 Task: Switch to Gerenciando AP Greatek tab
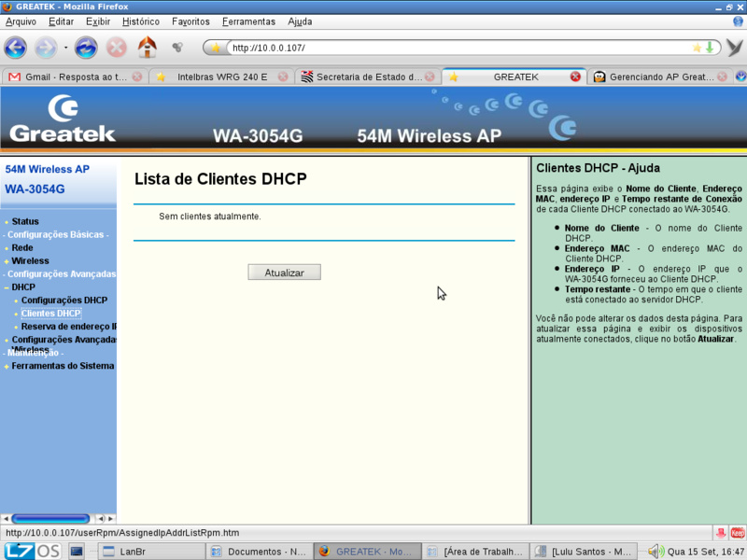tap(661, 77)
